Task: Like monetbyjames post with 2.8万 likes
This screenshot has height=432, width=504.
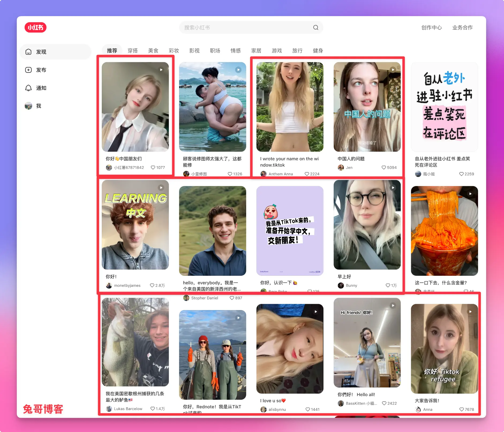Action: click(152, 285)
